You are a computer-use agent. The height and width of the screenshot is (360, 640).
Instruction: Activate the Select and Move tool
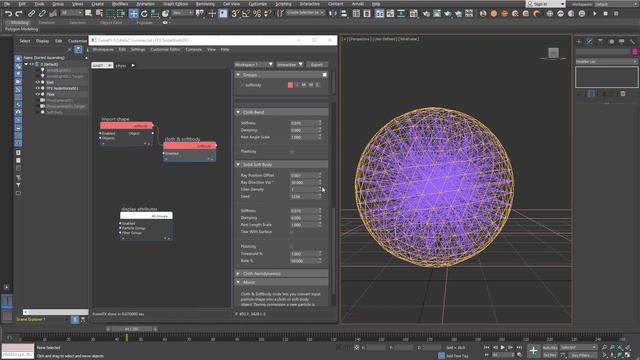(133, 13)
